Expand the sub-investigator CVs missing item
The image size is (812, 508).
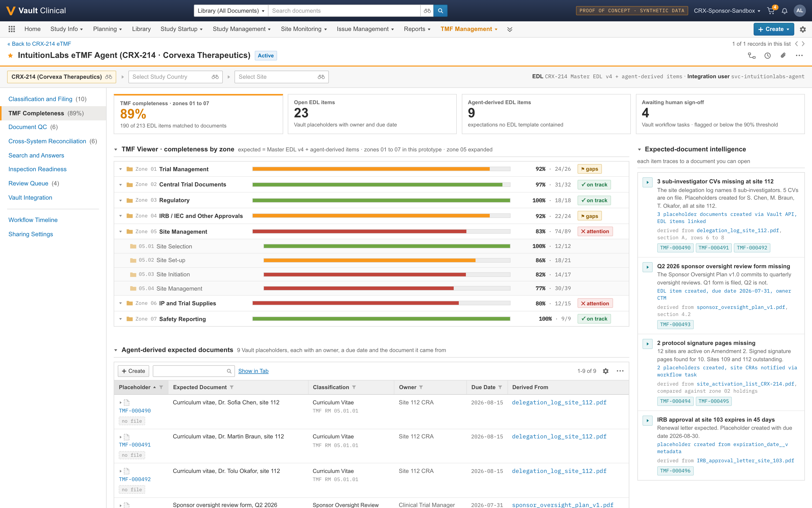pos(647,182)
